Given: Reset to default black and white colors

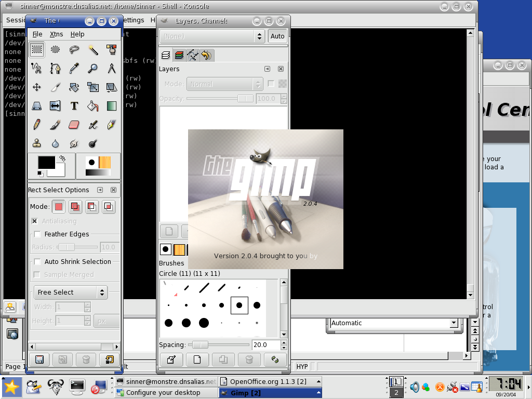Looking at the screenshot, I should (x=40, y=174).
